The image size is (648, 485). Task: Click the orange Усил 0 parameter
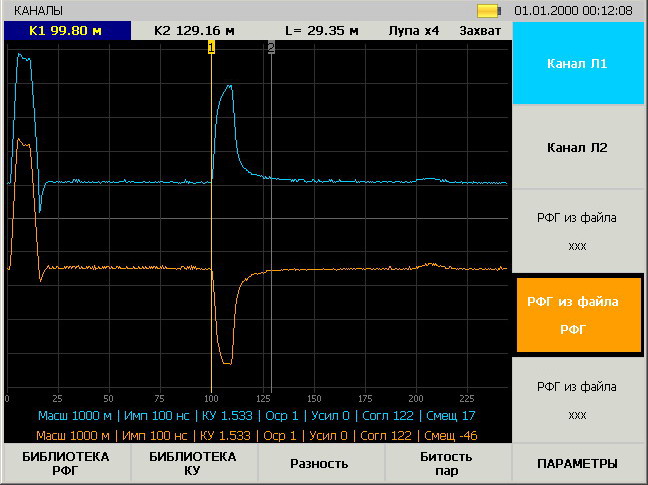click(329, 435)
